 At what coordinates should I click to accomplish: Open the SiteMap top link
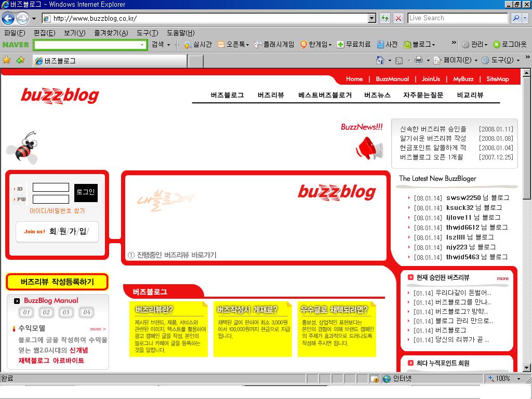497,79
